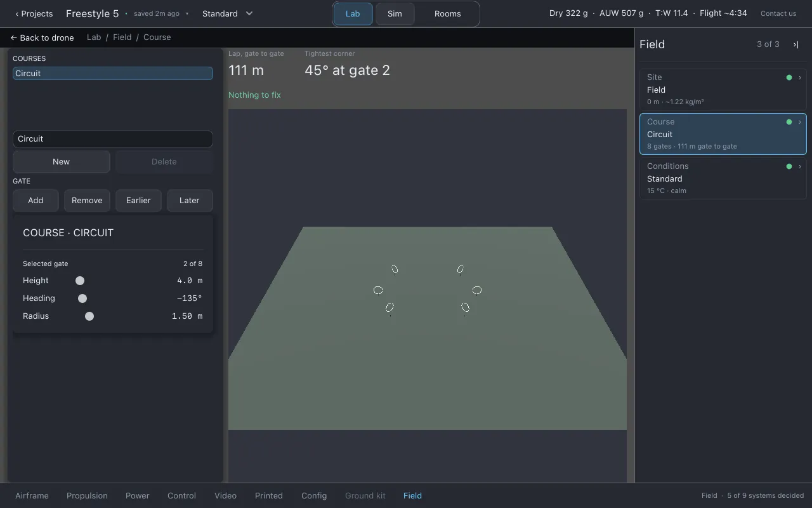812x508 pixels.
Task: Collapse the Field side panel
Action: tap(796, 44)
